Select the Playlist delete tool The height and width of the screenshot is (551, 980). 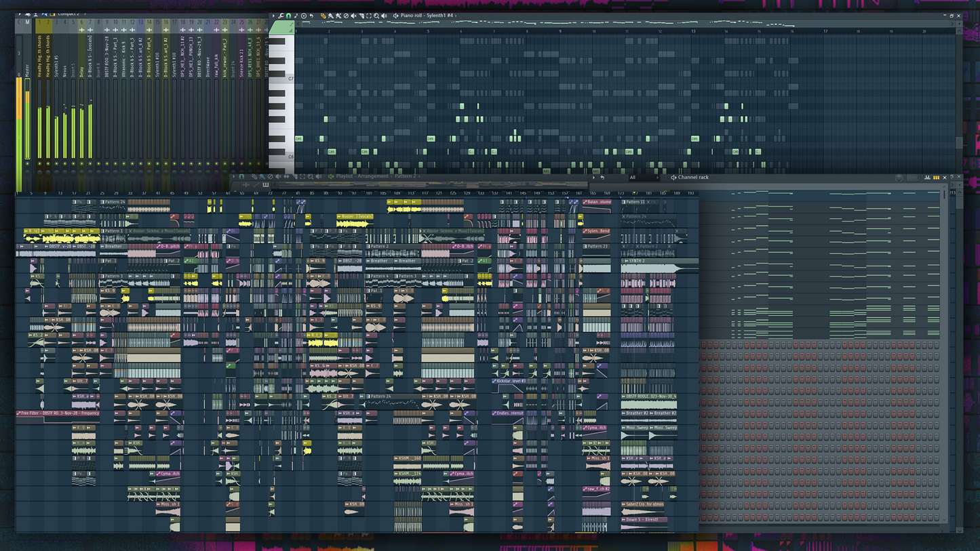(270, 176)
